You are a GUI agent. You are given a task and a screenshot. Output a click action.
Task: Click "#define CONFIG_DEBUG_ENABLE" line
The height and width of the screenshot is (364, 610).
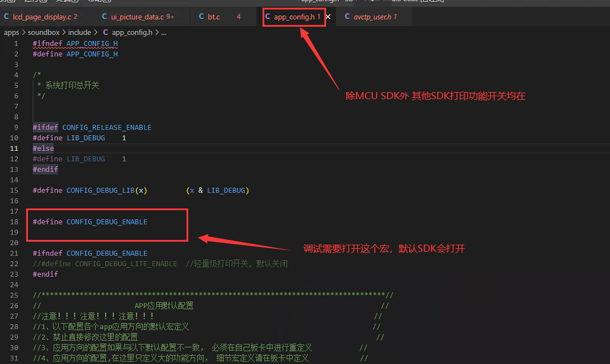90,221
